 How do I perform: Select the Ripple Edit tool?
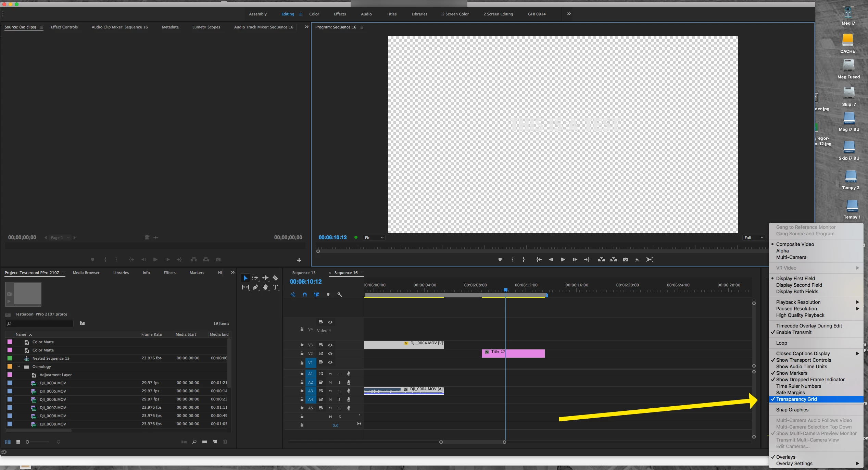click(x=265, y=278)
